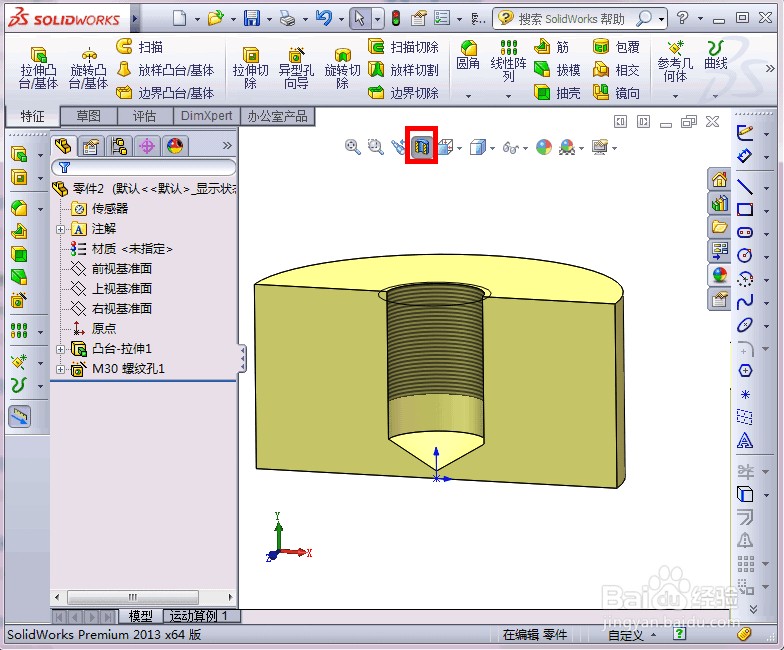
Task: Open the DisplayManager tab
Action: 175,146
